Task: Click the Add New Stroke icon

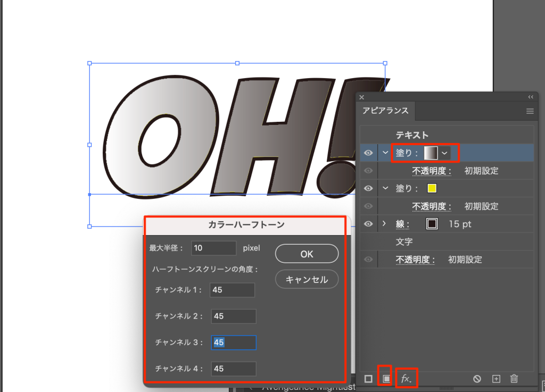Action: pos(368,379)
